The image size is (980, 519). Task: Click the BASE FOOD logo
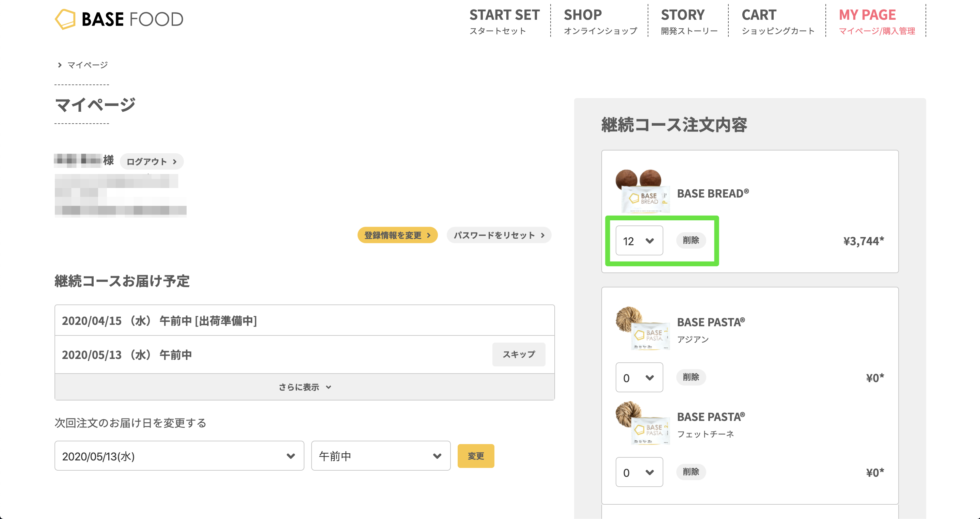pyautogui.click(x=119, y=19)
